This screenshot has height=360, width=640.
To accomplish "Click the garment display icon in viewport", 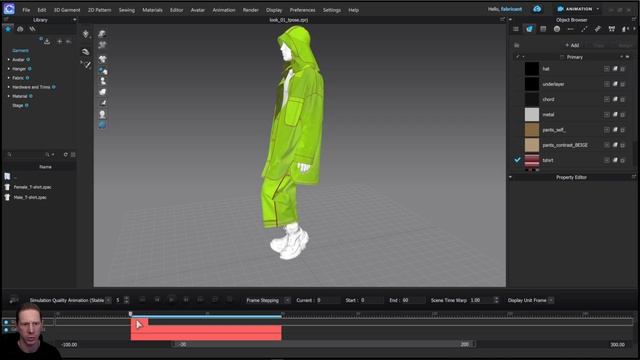I will 102,59.
